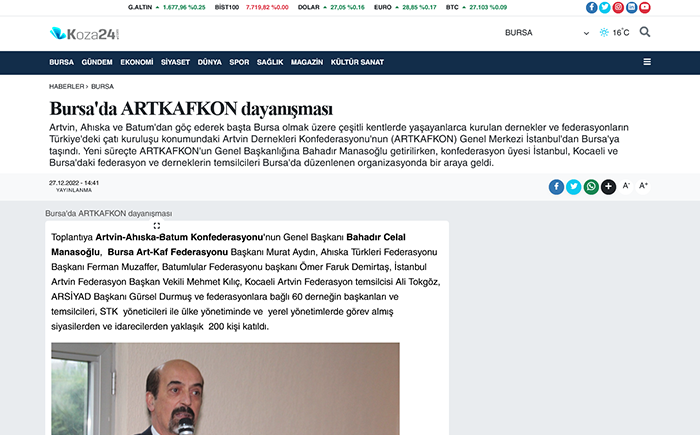Viewport: 700px width, 435px height.
Task: Open the SİYASET section
Action: coord(175,62)
